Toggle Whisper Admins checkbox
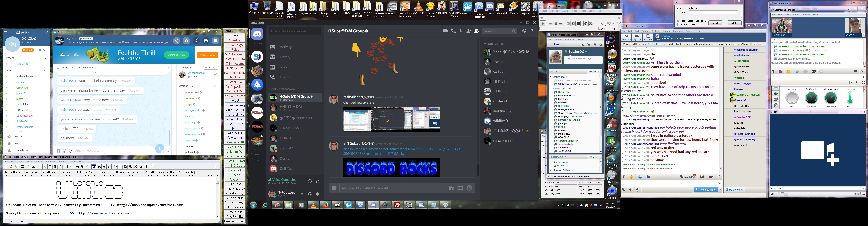The height and width of the screenshot is (226, 868). [x=678, y=25]
